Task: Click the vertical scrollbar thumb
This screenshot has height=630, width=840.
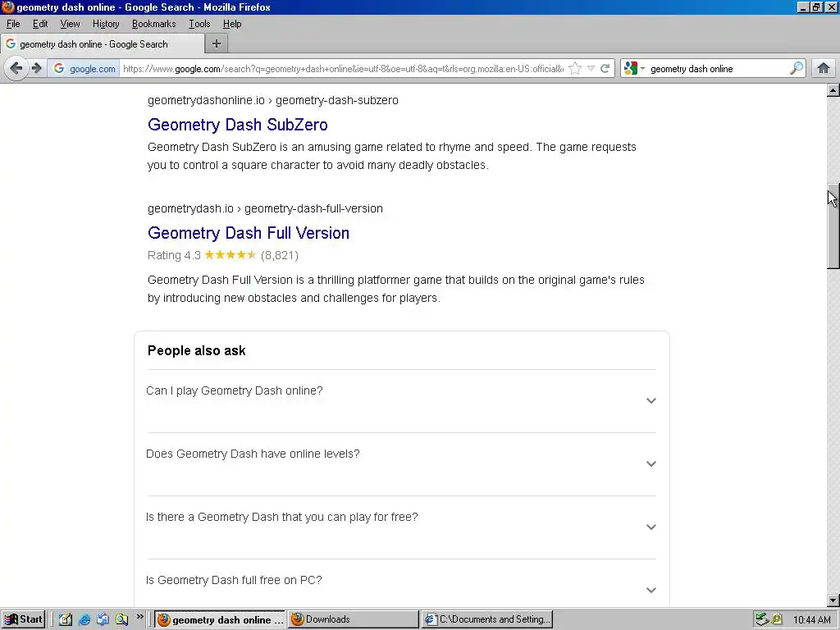Action: click(x=833, y=226)
